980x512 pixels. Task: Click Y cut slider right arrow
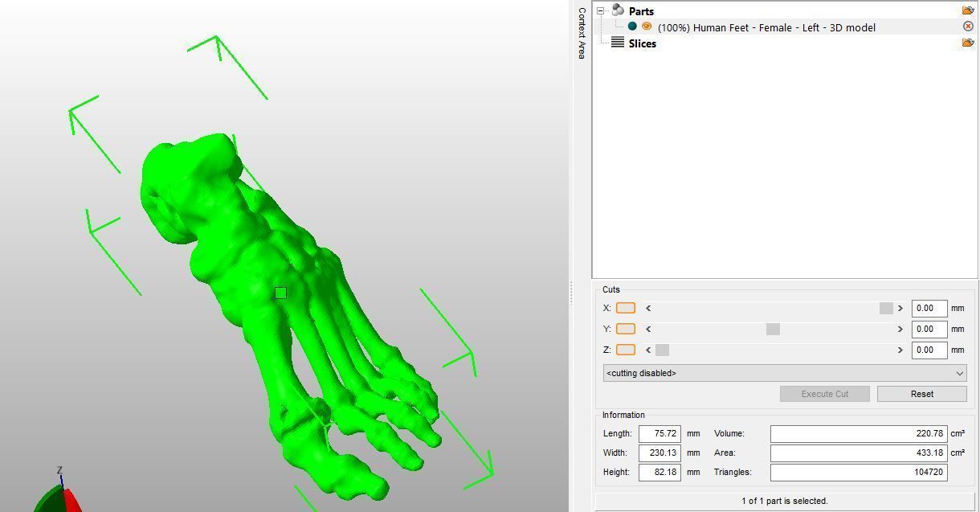coord(900,329)
